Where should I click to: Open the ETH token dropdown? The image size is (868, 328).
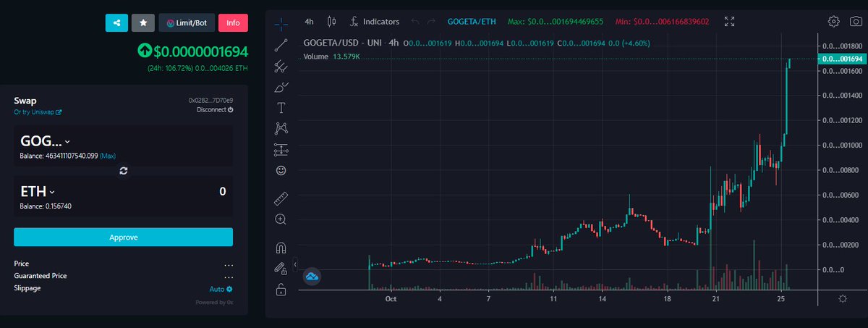tap(38, 191)
